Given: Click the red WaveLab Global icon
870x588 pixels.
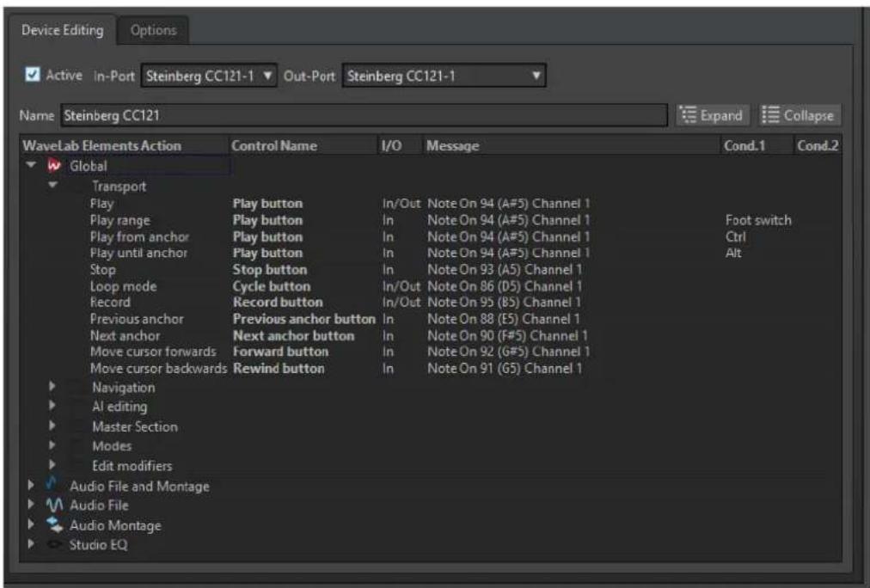Looking at the screenshot, I should 54,165.
